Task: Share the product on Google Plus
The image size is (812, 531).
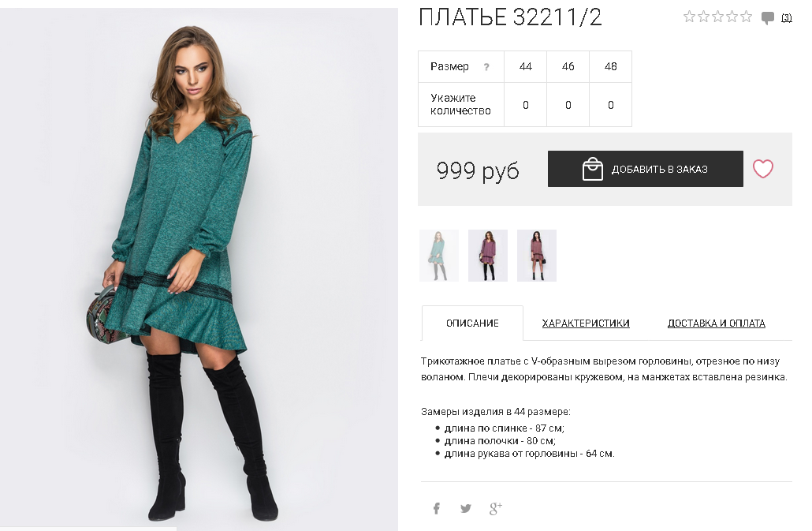Action: pos(496,509)
